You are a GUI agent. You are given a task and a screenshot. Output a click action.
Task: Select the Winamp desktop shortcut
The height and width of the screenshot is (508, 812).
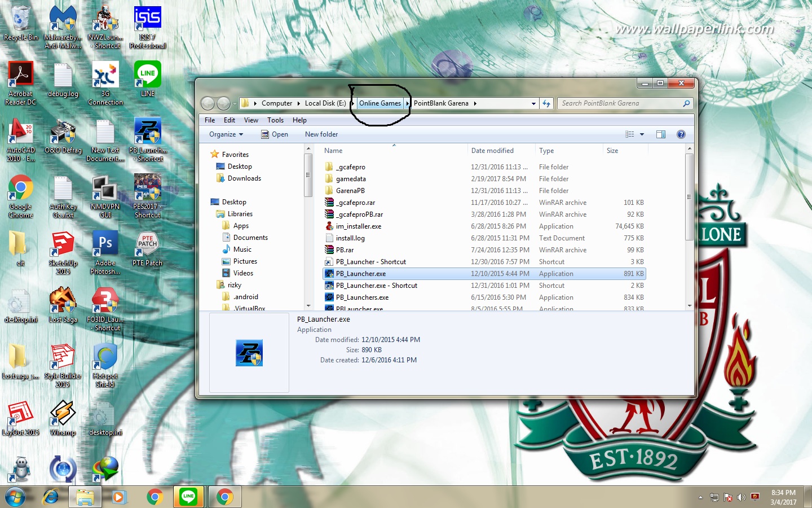pos(63,418)
